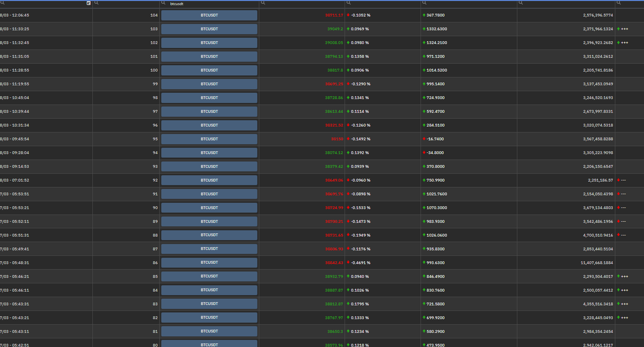Click the BTCUSDT button in row 85
The image size is (644, 347).
[209, 276]
